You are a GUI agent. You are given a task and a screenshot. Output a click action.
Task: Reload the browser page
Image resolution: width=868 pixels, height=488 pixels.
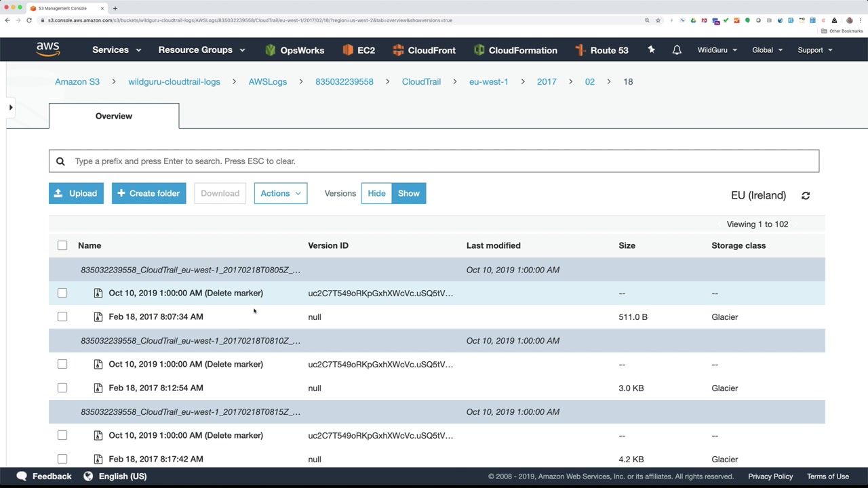[29, 20]
